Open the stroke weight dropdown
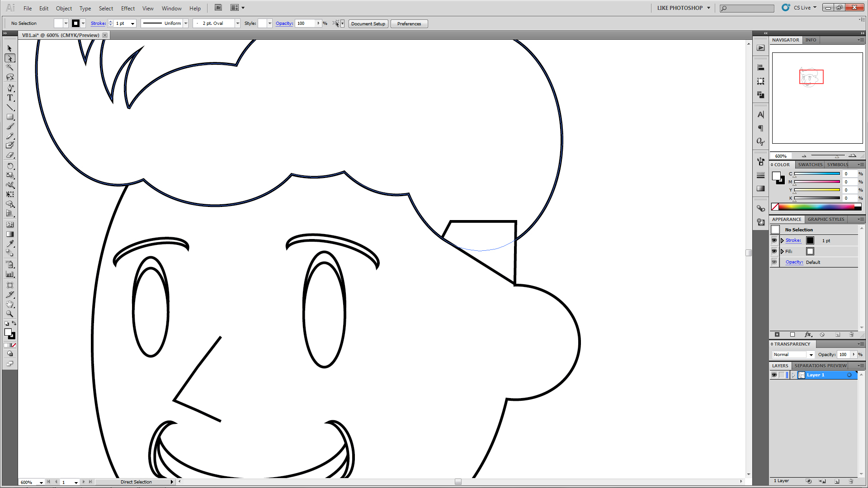The height and width of the screenshot is (488, 868). (x=132, y=23)
